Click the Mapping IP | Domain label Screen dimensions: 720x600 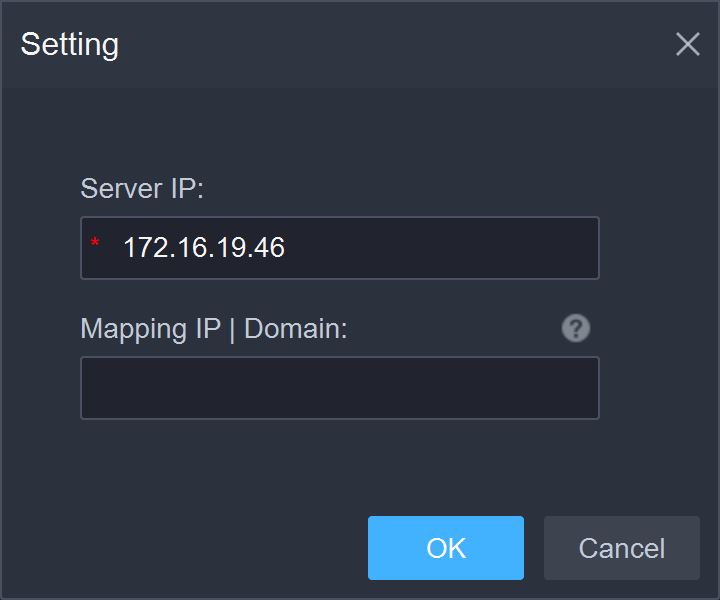click(x=214, y=328)
